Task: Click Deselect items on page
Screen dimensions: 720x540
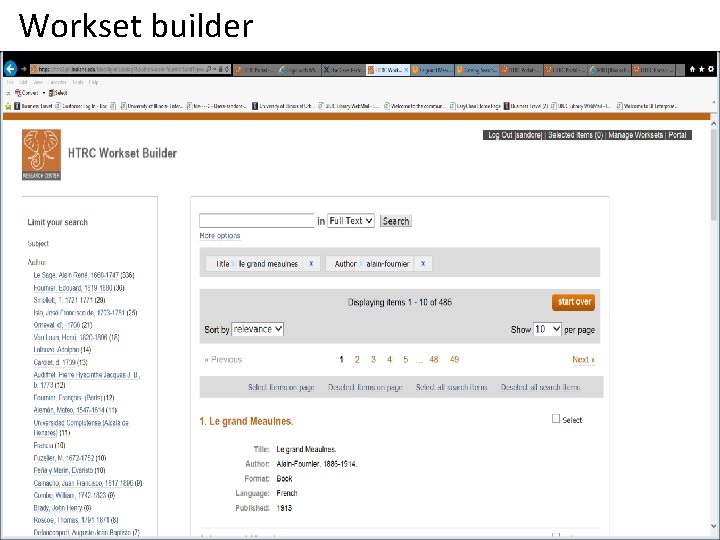Action: pos(365,387)
